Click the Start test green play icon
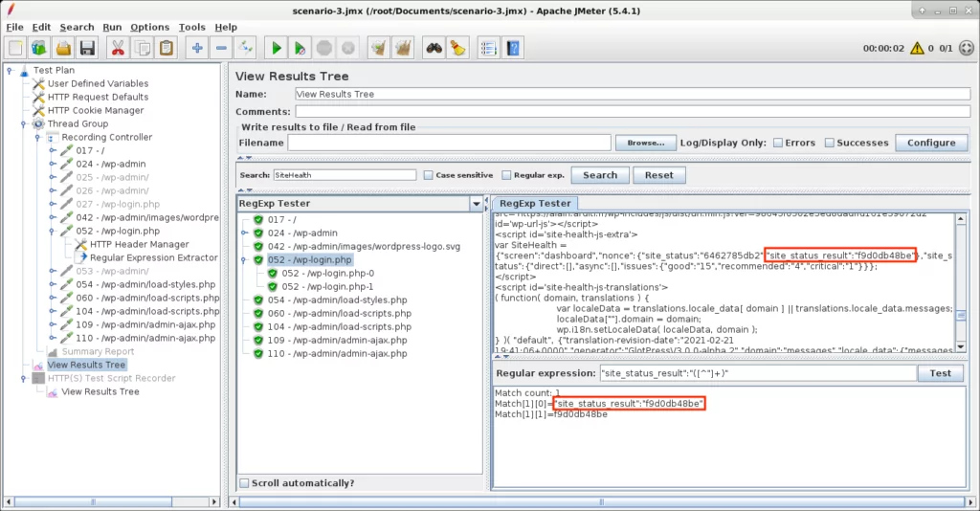 276,48
